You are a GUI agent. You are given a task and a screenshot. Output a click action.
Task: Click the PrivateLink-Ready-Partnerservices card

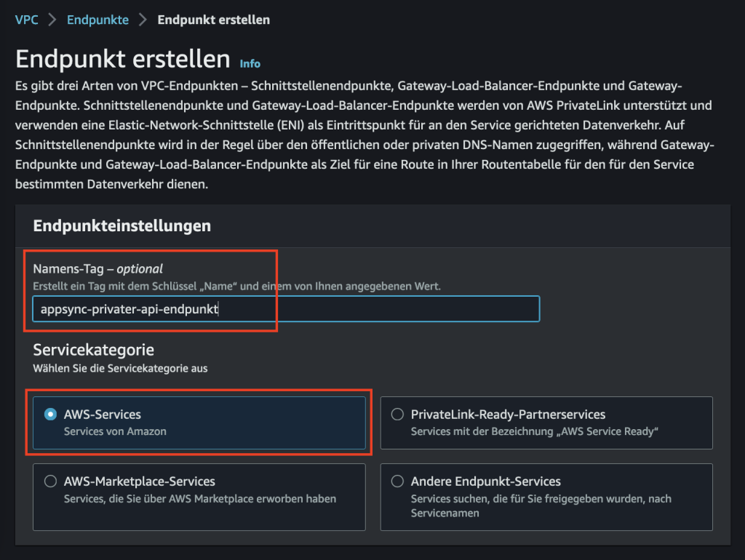546,422
